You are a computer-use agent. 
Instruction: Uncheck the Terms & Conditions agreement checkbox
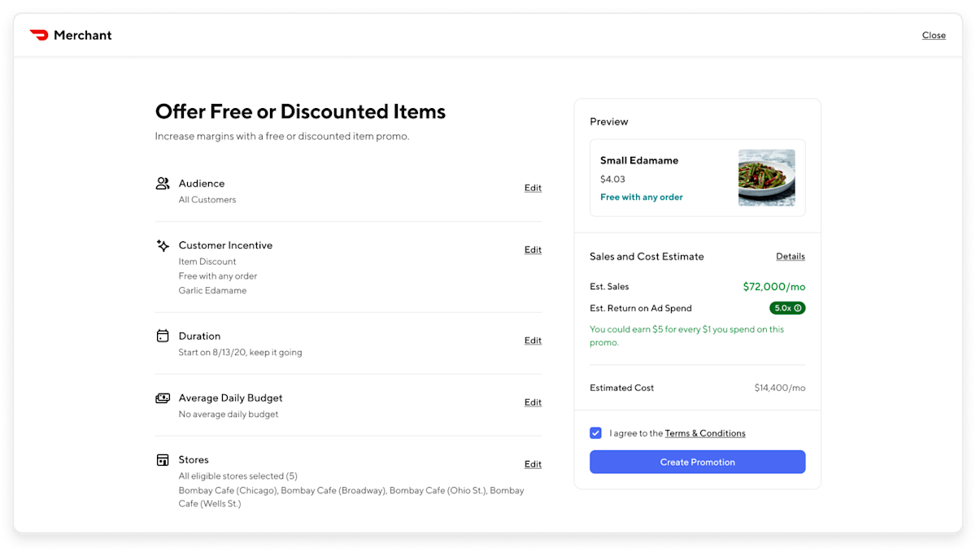click(x=596, y=433)
